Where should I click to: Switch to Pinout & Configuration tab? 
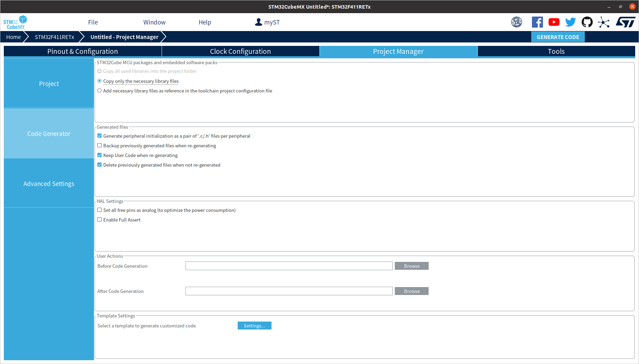[x=83, y=51]
